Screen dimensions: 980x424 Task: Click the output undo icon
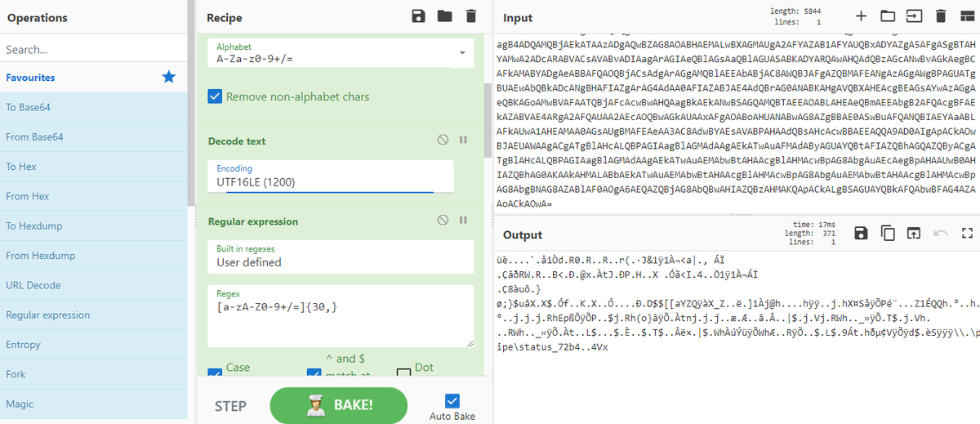(941, 234)
